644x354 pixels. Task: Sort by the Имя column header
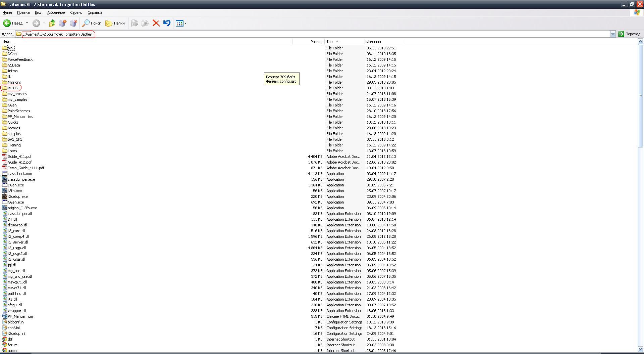(147, 42)
